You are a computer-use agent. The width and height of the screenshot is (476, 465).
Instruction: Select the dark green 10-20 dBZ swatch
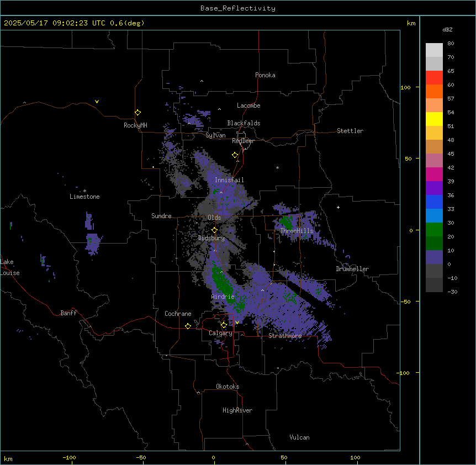click(x=434, y=244)
